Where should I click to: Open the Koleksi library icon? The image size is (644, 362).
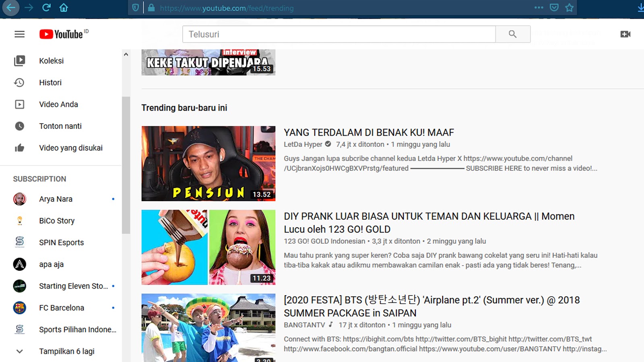pyautogui.click(x=19, y=61)
